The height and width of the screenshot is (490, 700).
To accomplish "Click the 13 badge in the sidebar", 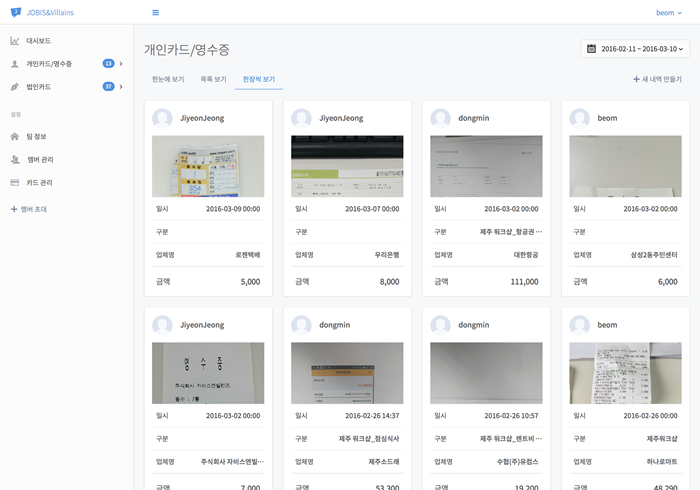I will (x=108, y=63).
